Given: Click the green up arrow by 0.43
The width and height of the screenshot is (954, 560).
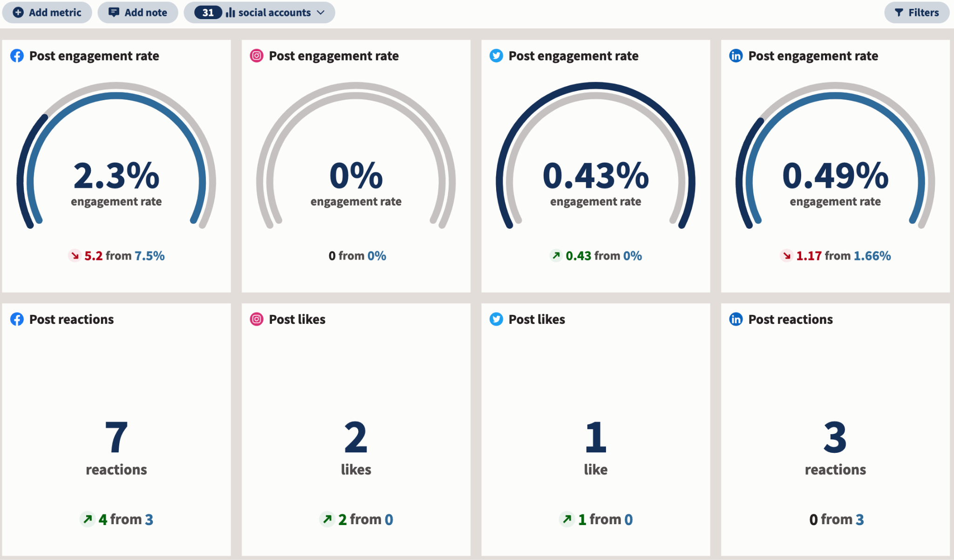Looking at the screenshot, I should click(x=556, y=255).
